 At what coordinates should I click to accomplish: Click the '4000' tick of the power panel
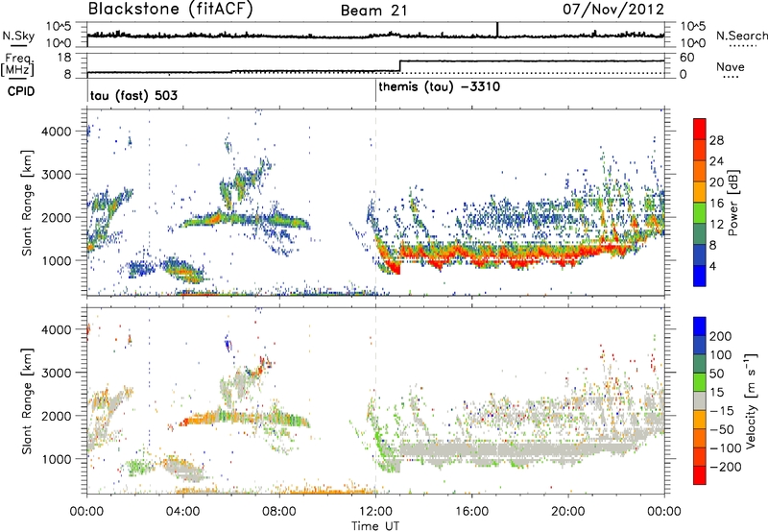[56, 132]
